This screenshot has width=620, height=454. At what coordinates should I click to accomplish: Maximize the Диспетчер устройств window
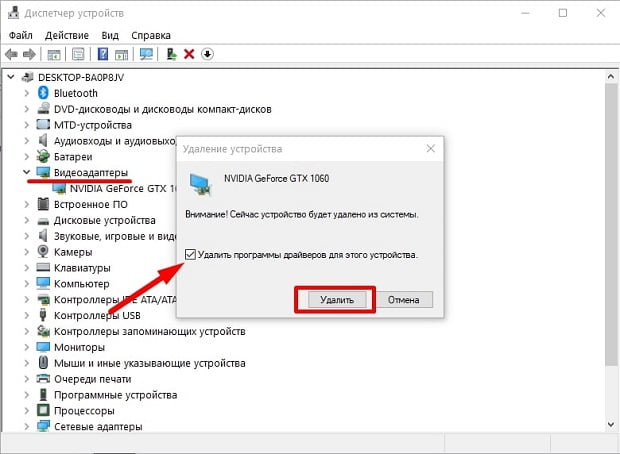[563, 13]
